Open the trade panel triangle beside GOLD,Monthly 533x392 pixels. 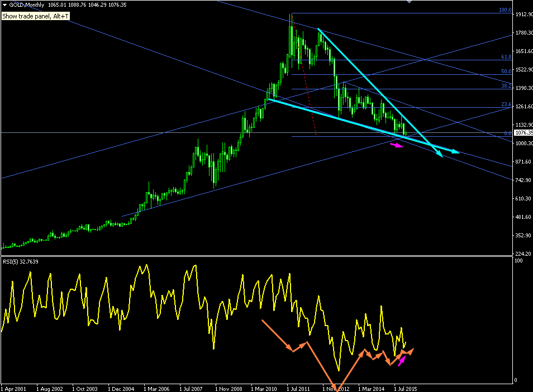4,5
